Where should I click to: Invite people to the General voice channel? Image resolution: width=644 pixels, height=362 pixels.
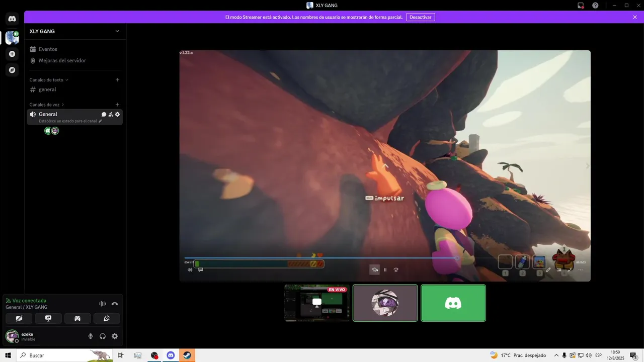pyautogui.click(x=111, y=115)
